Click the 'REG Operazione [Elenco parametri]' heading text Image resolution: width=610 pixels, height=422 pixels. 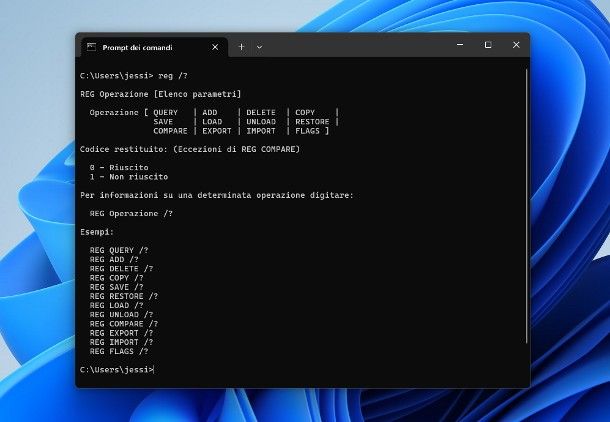[160, 93]
